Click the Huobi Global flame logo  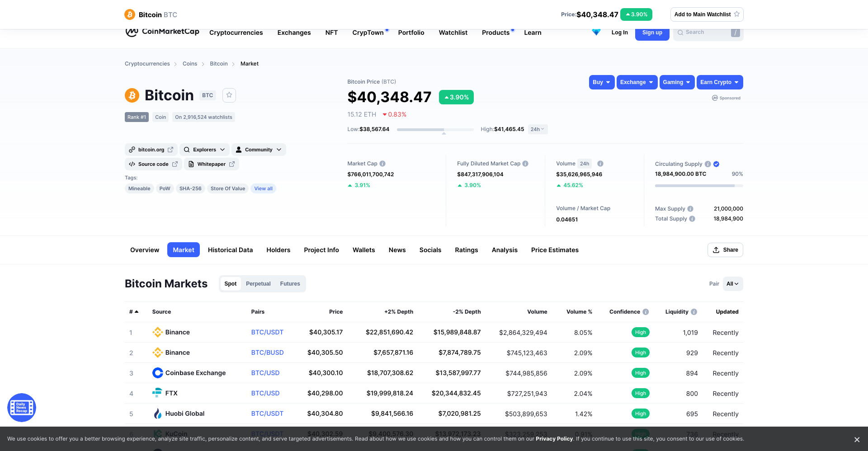pyautogui.click(x=157, y=413)
